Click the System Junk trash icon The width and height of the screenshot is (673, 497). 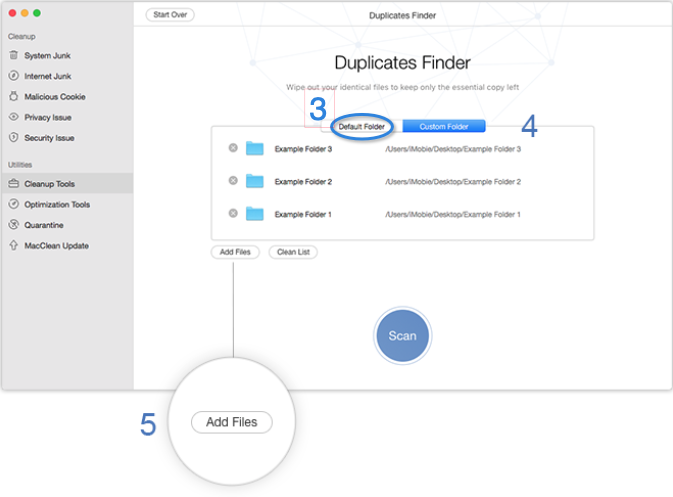point(14,55)
